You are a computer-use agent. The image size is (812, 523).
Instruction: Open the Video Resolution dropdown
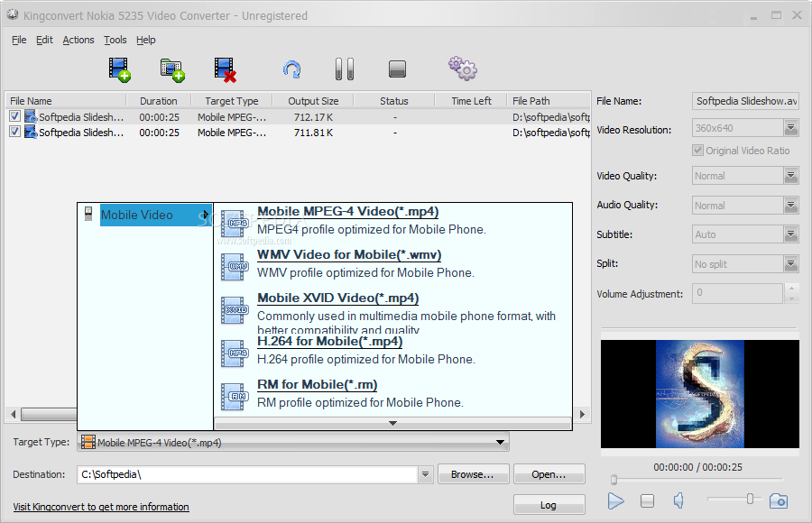click(x=790, y=127)
